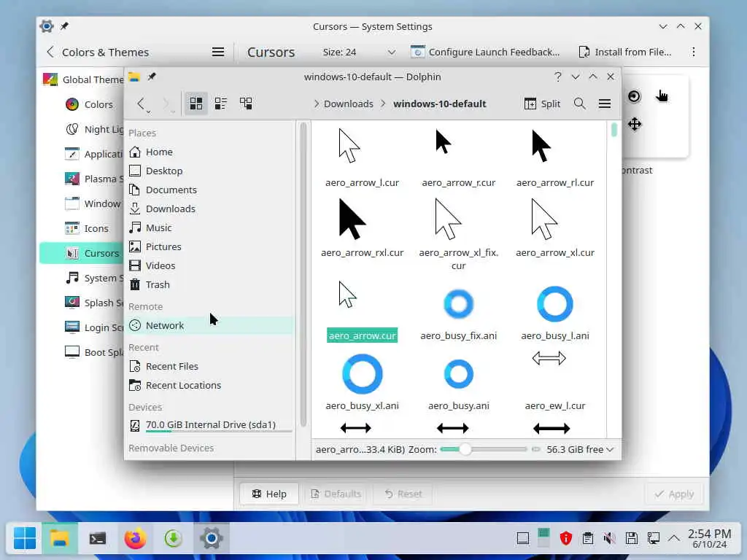Screen dimensions: 747x560
Task: Open Desktop in Places
Action: coord(209,171)
